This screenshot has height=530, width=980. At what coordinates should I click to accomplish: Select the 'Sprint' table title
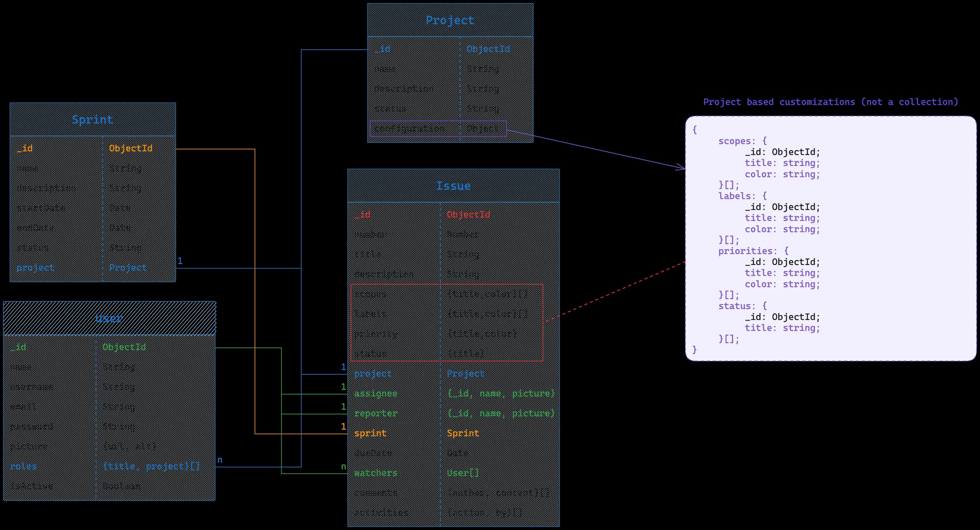click(x=92, y=120)
